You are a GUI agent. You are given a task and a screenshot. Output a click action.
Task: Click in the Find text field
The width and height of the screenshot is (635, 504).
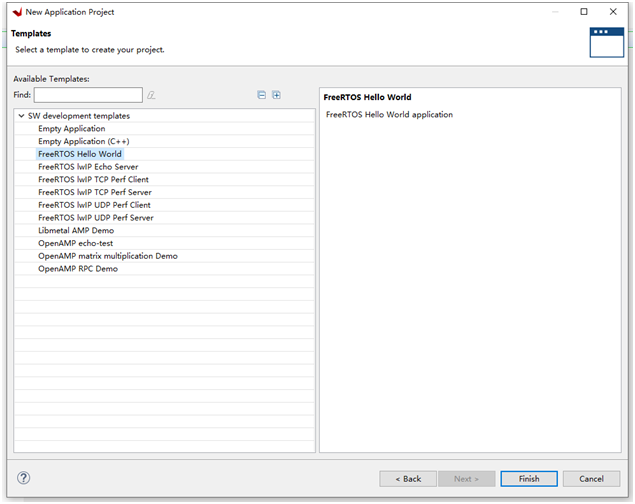(88, 95)
